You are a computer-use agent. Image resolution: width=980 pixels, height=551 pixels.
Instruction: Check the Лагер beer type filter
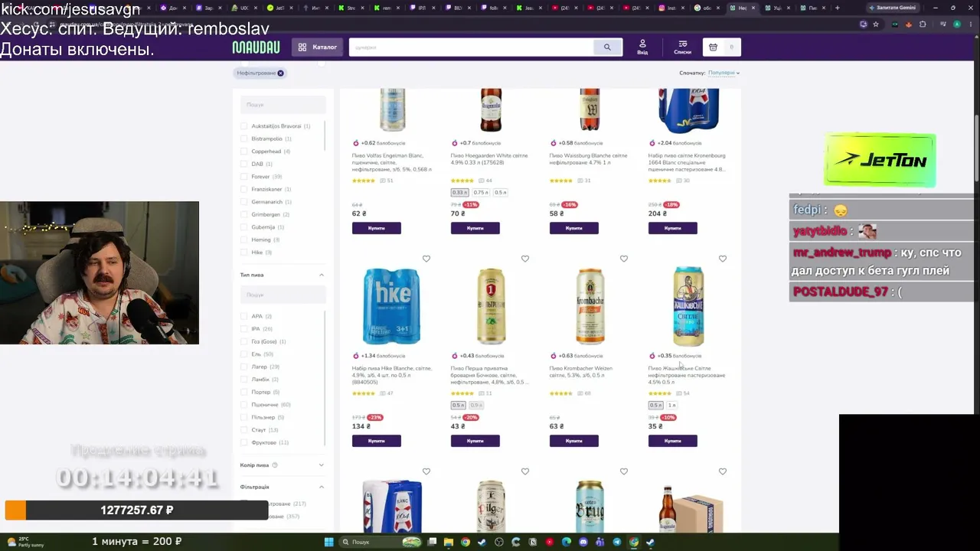244,367
